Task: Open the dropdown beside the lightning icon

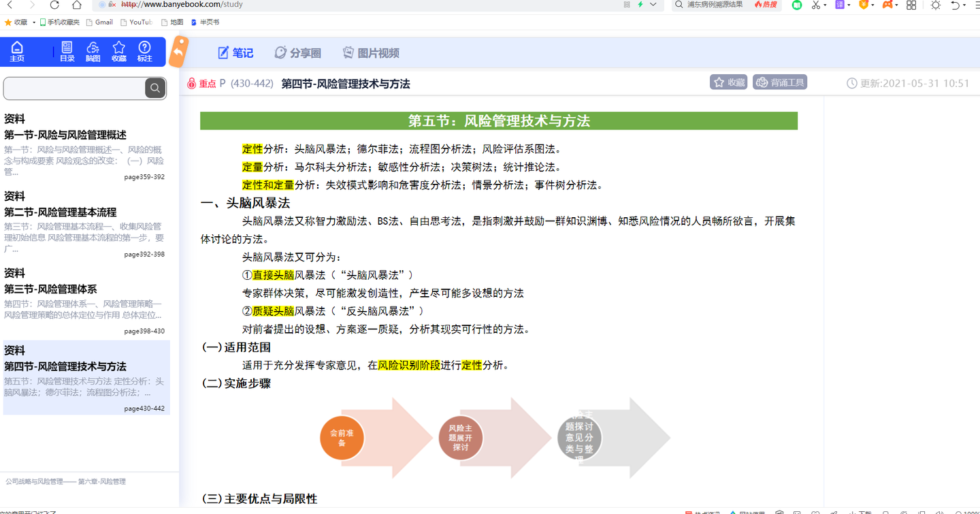Action: coord(652,5)
